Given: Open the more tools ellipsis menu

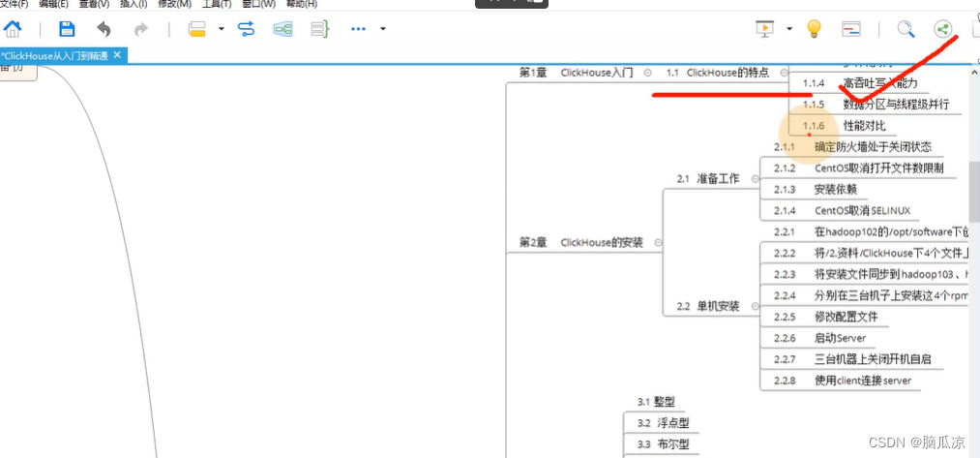Looking at the screenshot, I should [x=358, y=29].
